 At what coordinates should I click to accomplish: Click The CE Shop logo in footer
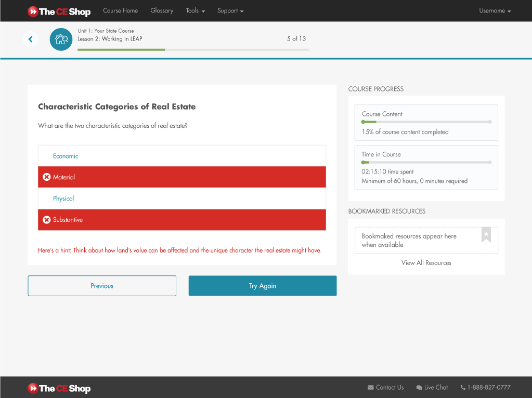click(x=59, y=388)
